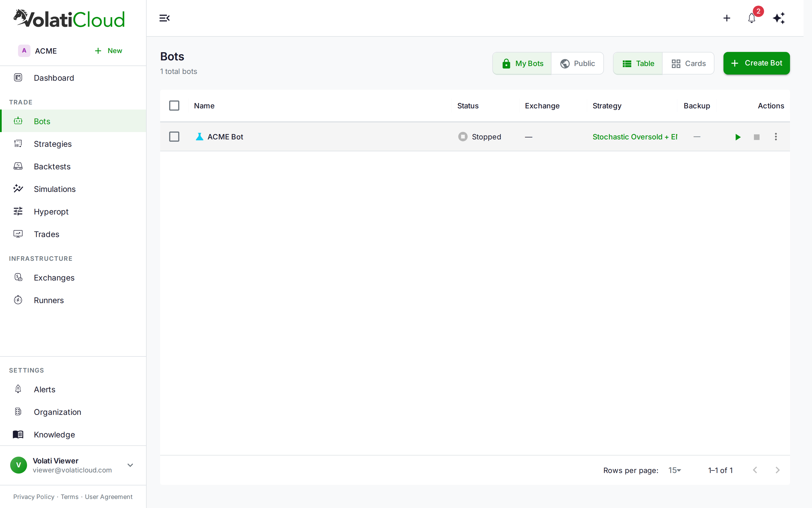The width and height of the screenshot is (812, 508).
Task: Click the Knowledge book icon
Action: point(18,434)
